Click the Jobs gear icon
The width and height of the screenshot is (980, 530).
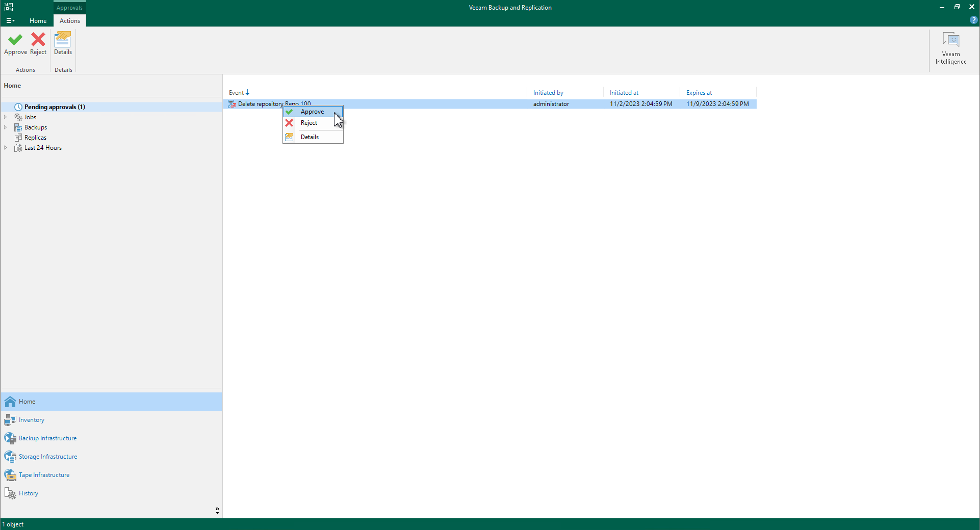click(x=18, y=117)
